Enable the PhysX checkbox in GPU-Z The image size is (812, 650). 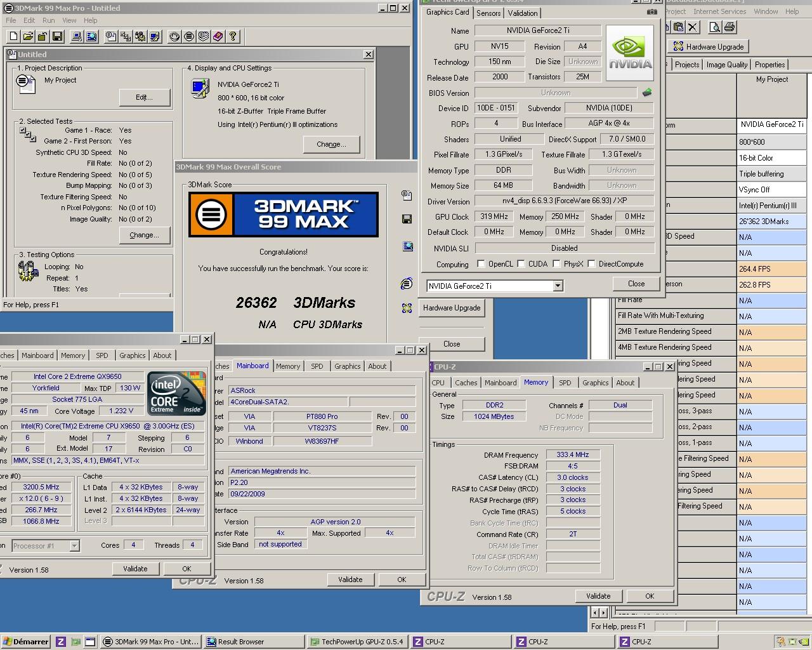coord(556,264)
